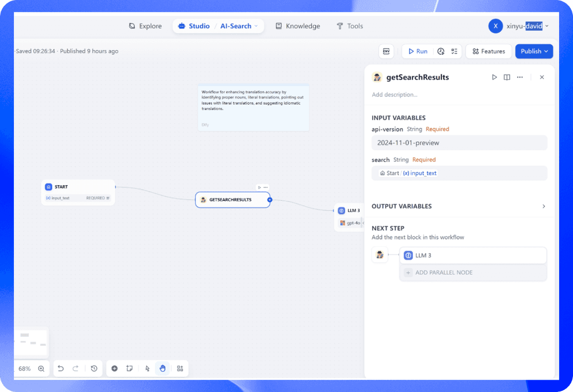573x392 pixels.
Task: Open the xinyu-david account dropdown
Action: coord(520,26)
